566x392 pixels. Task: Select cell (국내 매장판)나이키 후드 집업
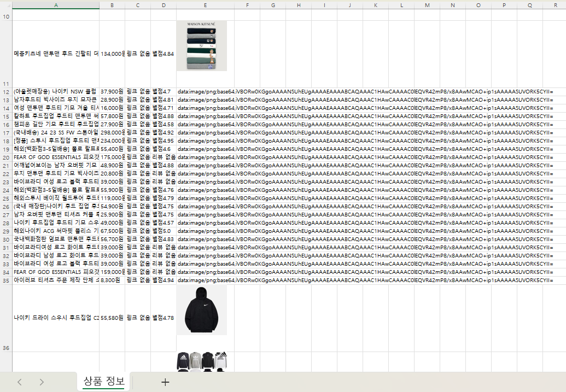[56, 207]
